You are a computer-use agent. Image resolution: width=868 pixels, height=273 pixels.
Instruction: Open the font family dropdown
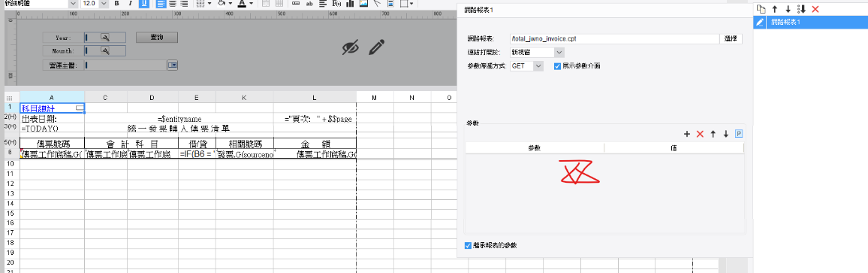tap(73, 3)
